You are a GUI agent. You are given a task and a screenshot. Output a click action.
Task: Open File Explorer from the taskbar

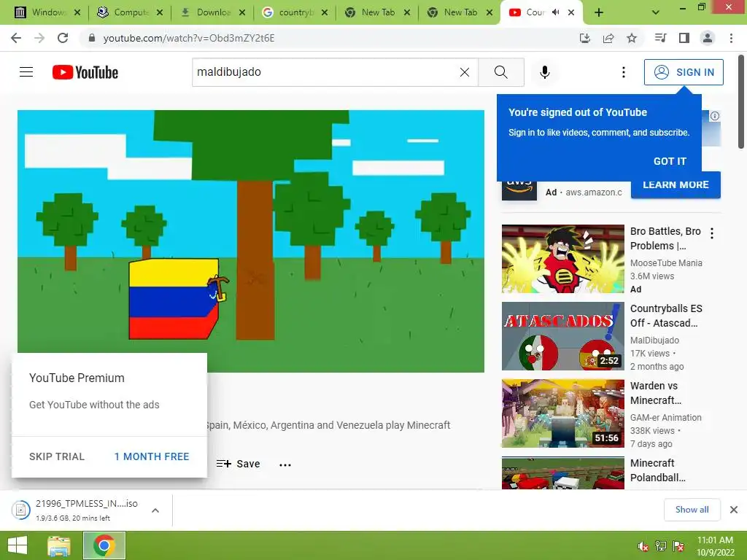pyautogui.click(x=58, y=545)
